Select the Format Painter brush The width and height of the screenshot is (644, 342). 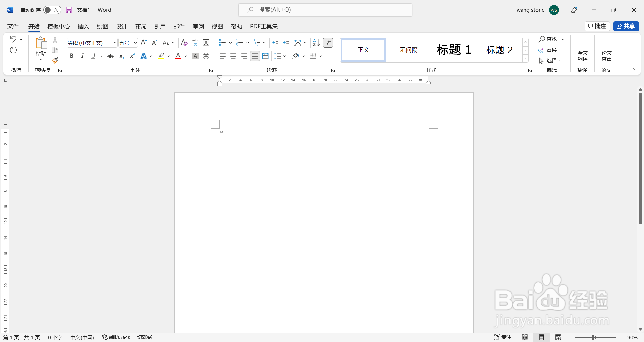55,60
